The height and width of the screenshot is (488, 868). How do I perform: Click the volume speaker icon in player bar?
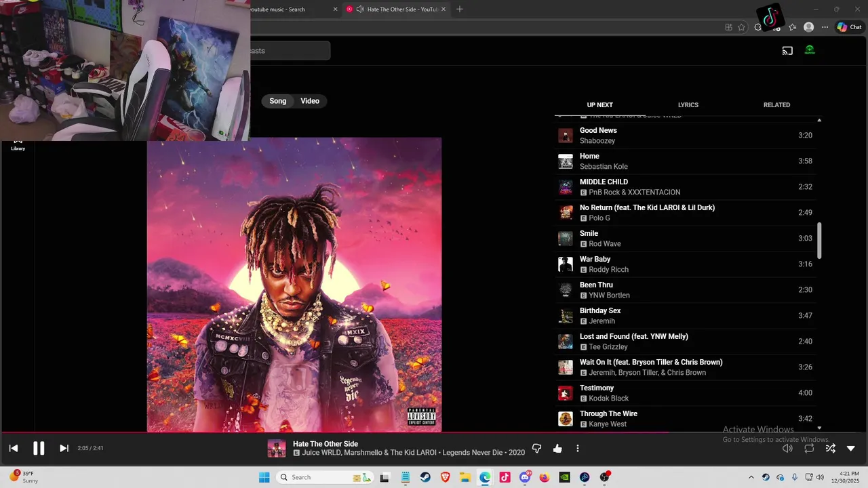[787, 449]
